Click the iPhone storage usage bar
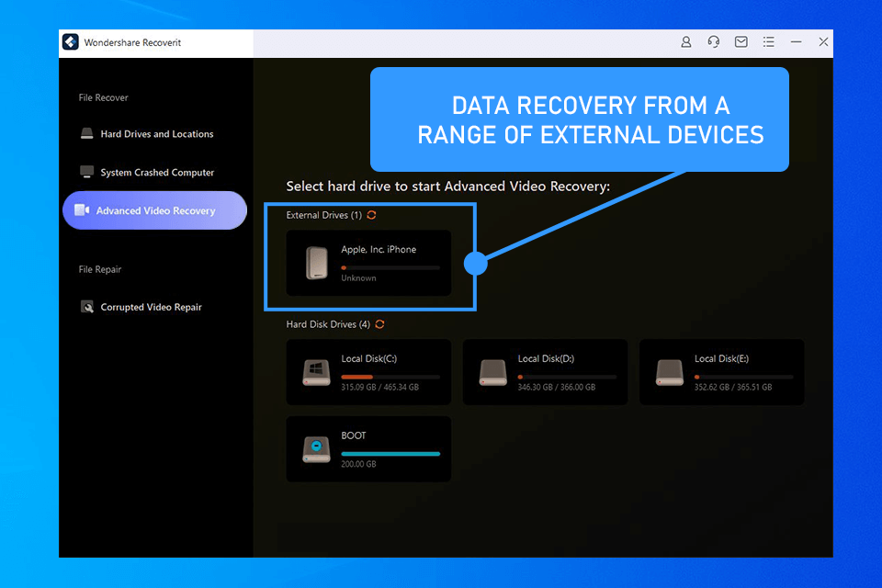 click(390, 267)
